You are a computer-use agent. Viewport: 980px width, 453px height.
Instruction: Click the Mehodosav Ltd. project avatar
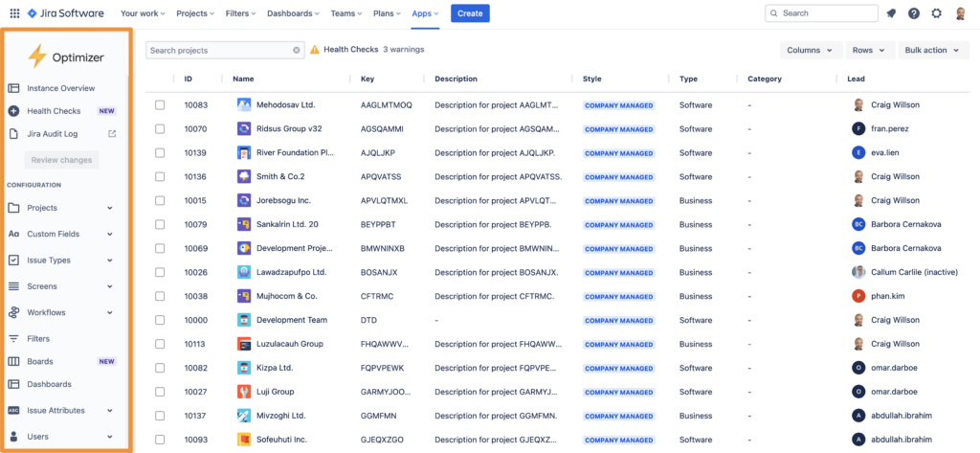[244, 105]
